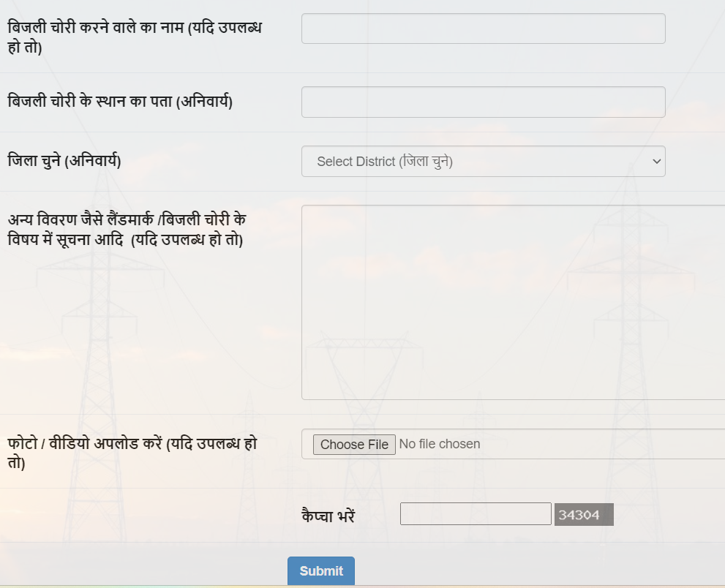The width and height of the screenshot is (725, 588).
Task: Open the Select District dropdown
Action: 483,162
